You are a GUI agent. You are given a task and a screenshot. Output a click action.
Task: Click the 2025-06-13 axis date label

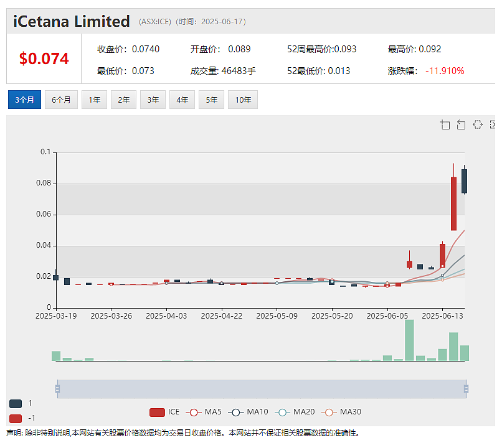442,316
